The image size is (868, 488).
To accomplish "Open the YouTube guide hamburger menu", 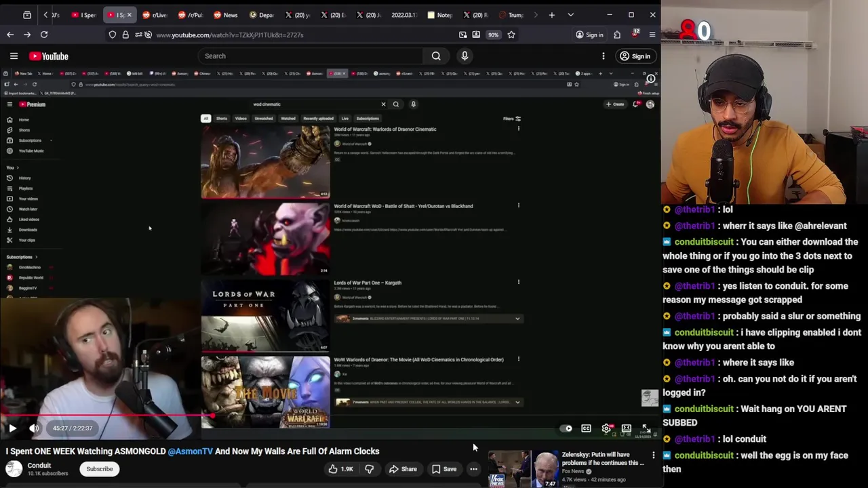I will (x=14, y=56).
